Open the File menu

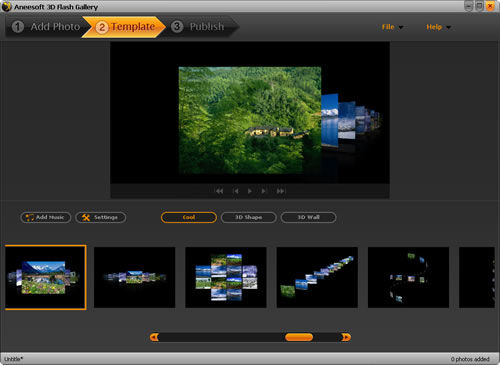pyautogui.click(x=392, y=27)
